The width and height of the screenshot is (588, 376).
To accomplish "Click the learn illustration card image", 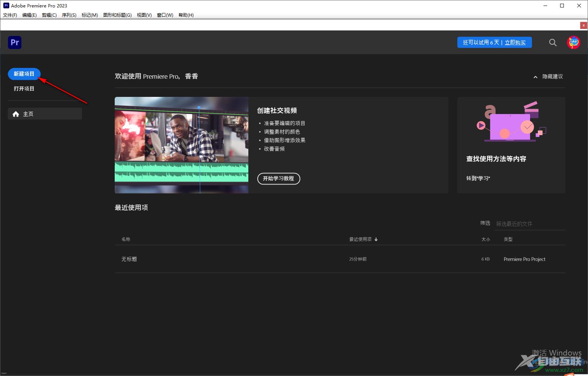I will 511,121.
